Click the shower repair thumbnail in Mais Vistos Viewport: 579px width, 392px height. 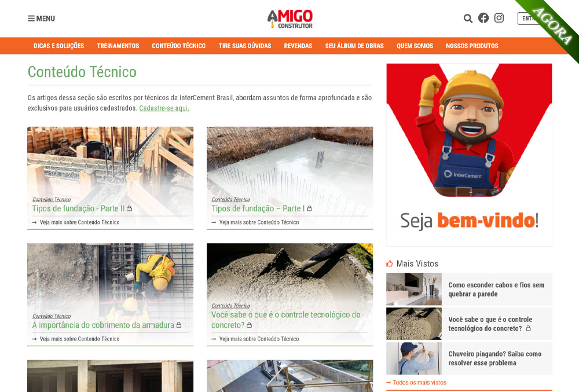414,358
